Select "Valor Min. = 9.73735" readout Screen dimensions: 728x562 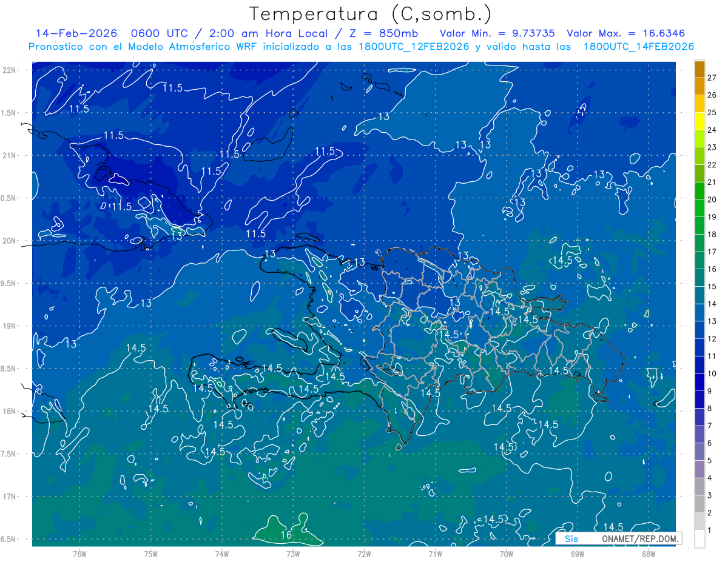(497, 33)
